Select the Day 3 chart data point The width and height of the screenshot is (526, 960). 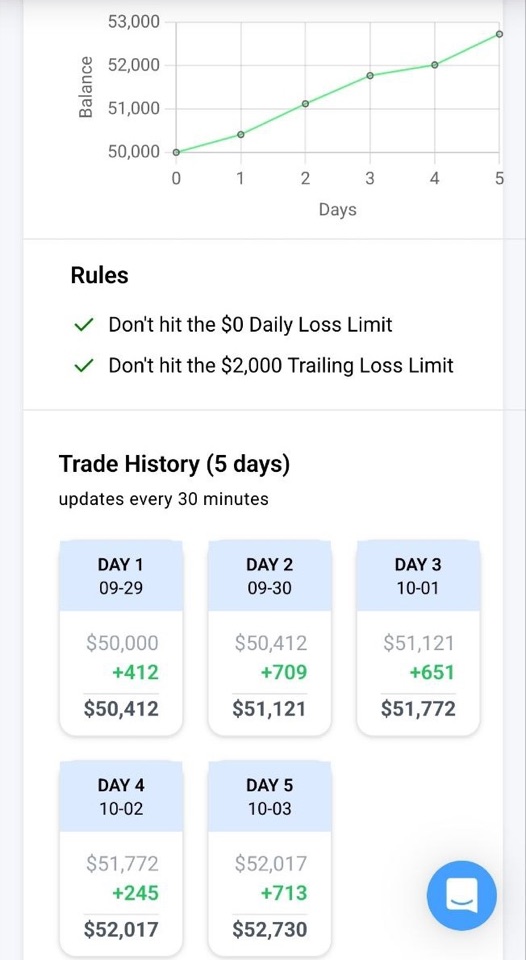pos(370,75)
